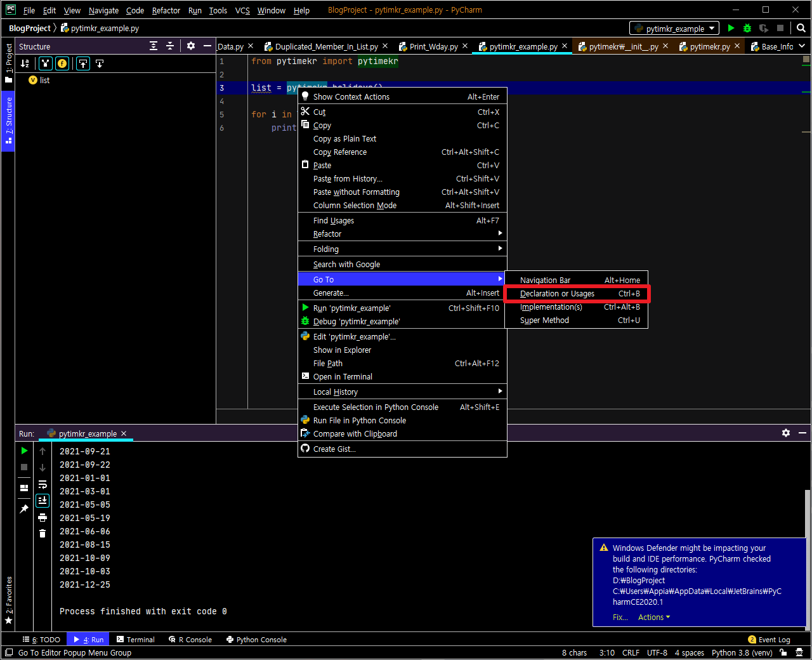Click Stop square icon in Run panel
This screenshot has width=812, height=660.
[24, 467]
